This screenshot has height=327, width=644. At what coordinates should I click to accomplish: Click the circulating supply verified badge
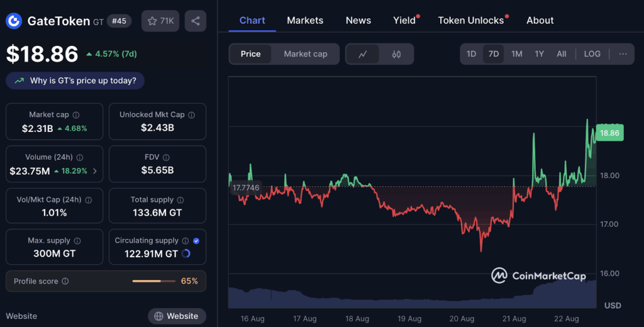pos(196,241)
